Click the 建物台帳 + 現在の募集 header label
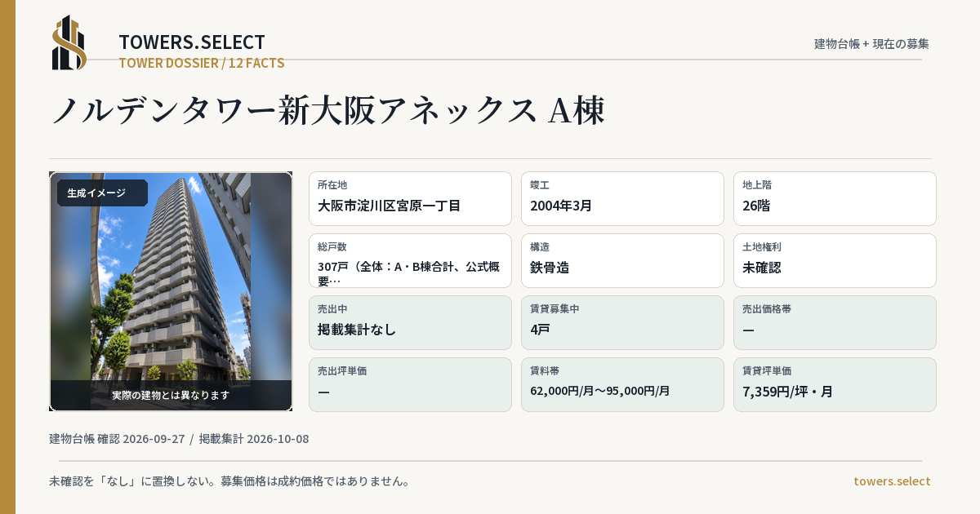 pyautogui.click(x=871, y=44)
